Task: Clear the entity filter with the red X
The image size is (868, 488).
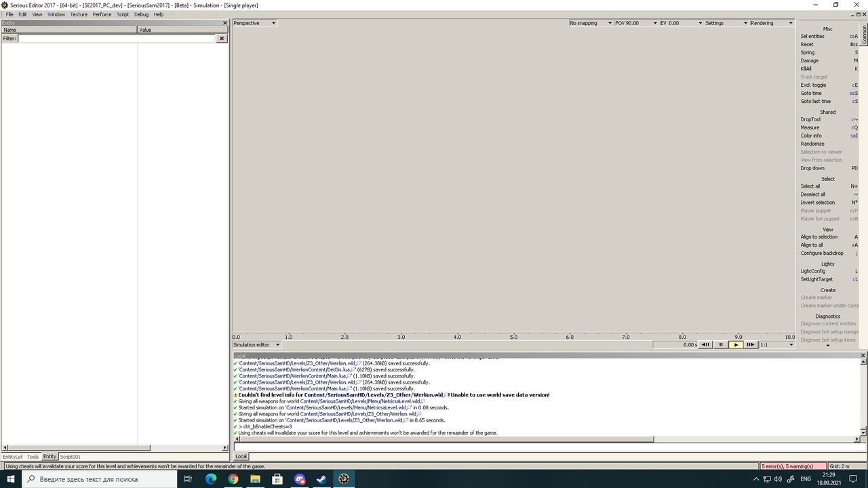Action: click(221, 39)
